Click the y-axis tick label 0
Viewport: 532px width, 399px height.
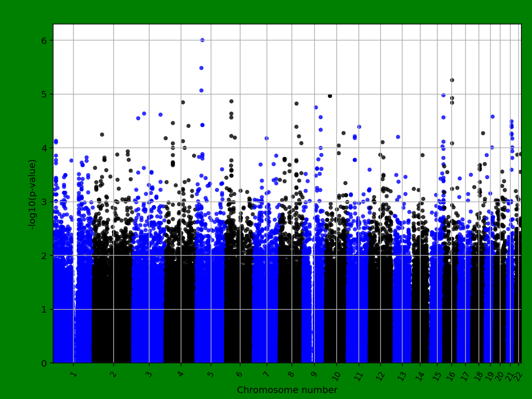pos(43,363)
